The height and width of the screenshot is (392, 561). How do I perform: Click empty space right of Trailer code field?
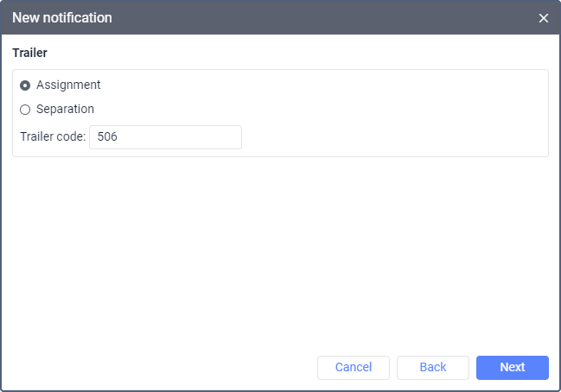pos(389,137)
